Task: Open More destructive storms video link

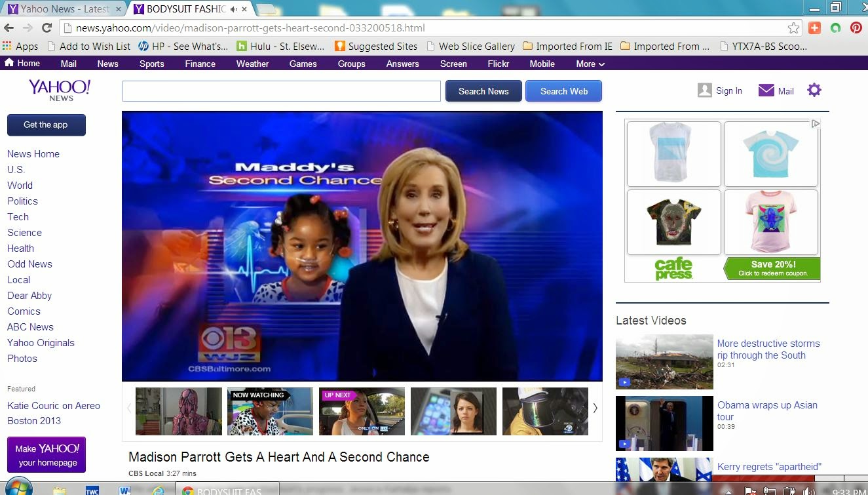Action: [x=768, y=349]
